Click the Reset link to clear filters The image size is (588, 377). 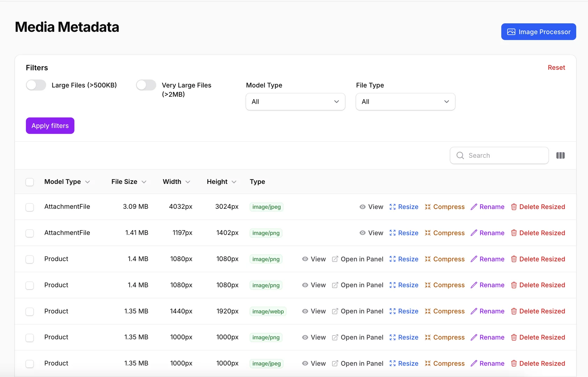[x=556, y=67]
